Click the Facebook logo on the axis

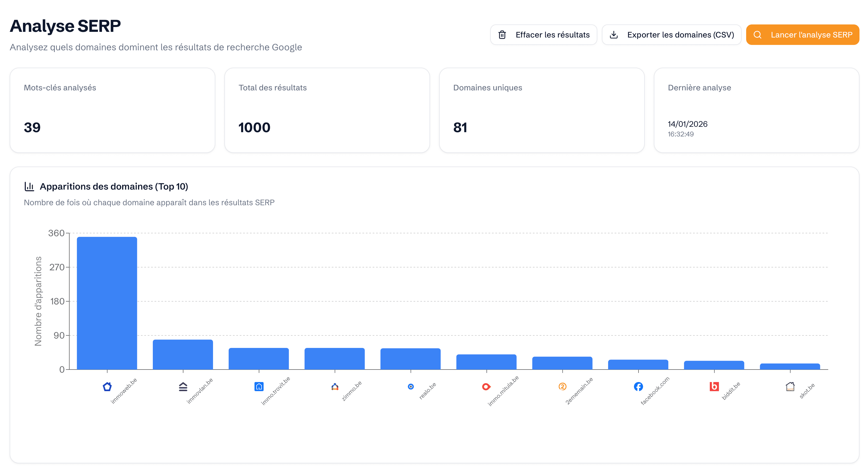point(638,387)
